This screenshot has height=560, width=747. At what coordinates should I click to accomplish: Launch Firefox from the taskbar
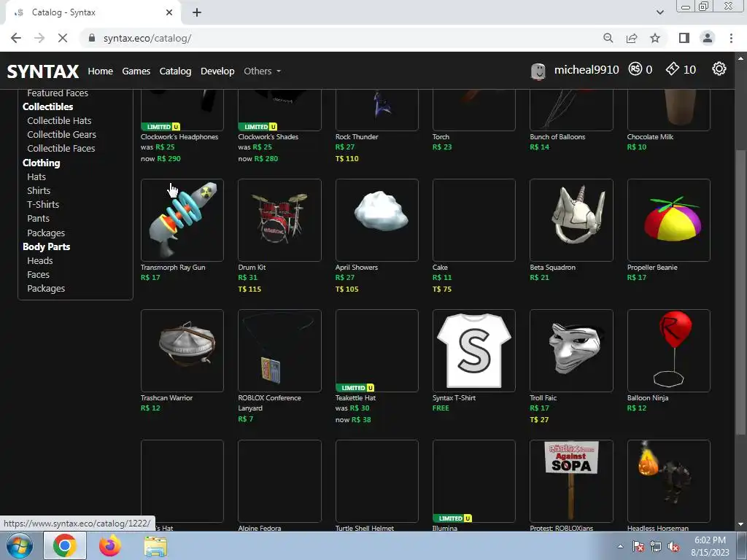tap(110, 545)
